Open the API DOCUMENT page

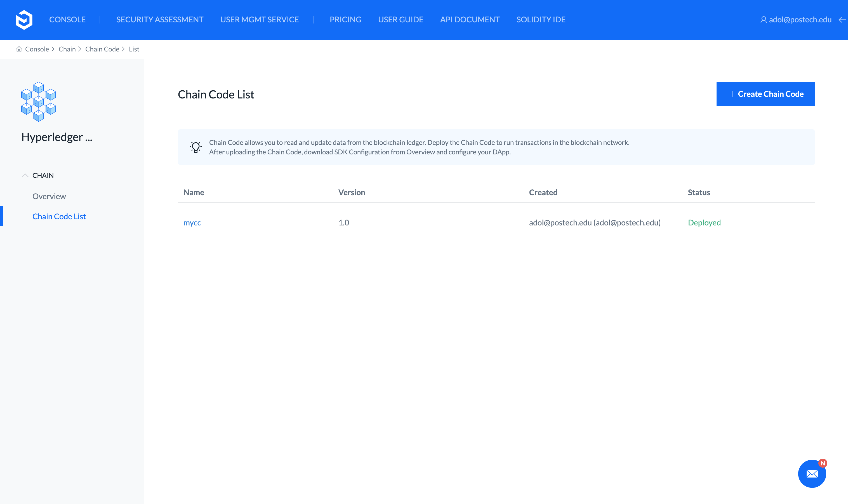click(470, 20)
